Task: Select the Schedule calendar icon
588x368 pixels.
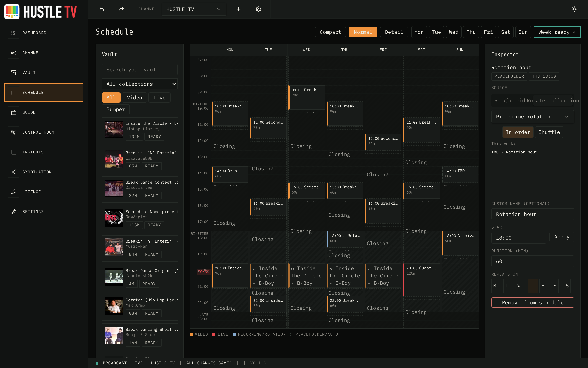Action: point(14,93)
